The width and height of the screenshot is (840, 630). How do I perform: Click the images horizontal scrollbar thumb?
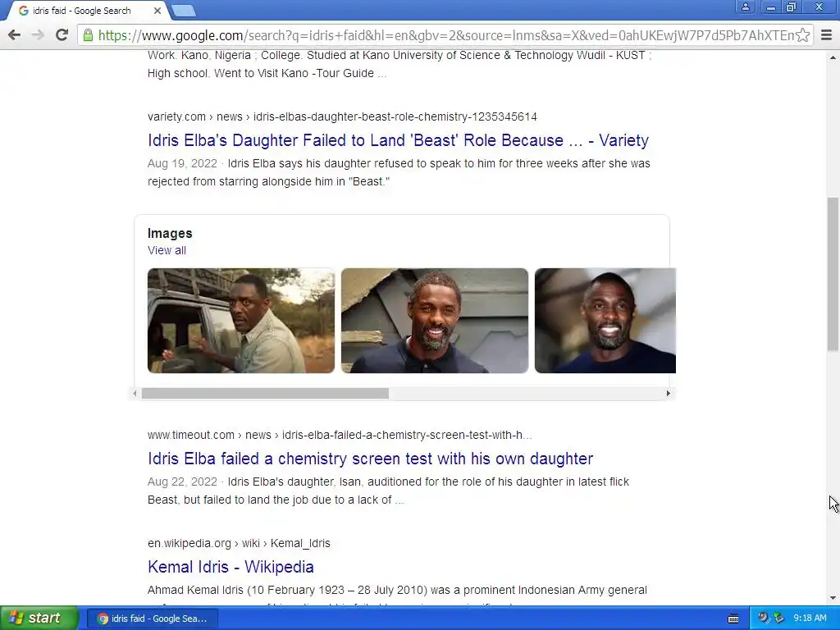[x=265, y=393]
